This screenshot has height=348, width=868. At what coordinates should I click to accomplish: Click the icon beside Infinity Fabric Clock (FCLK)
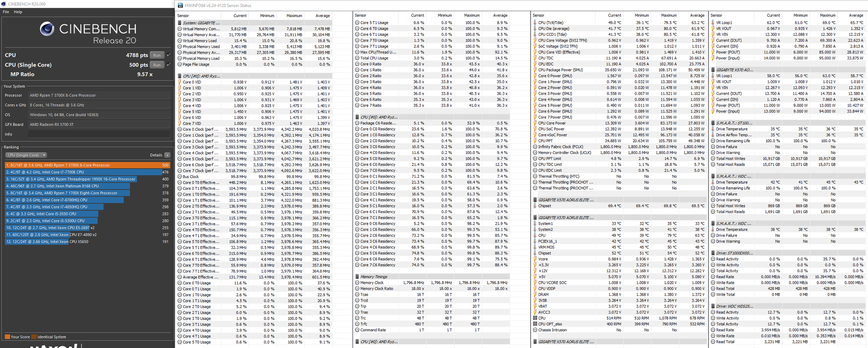[x=535, y=147]
